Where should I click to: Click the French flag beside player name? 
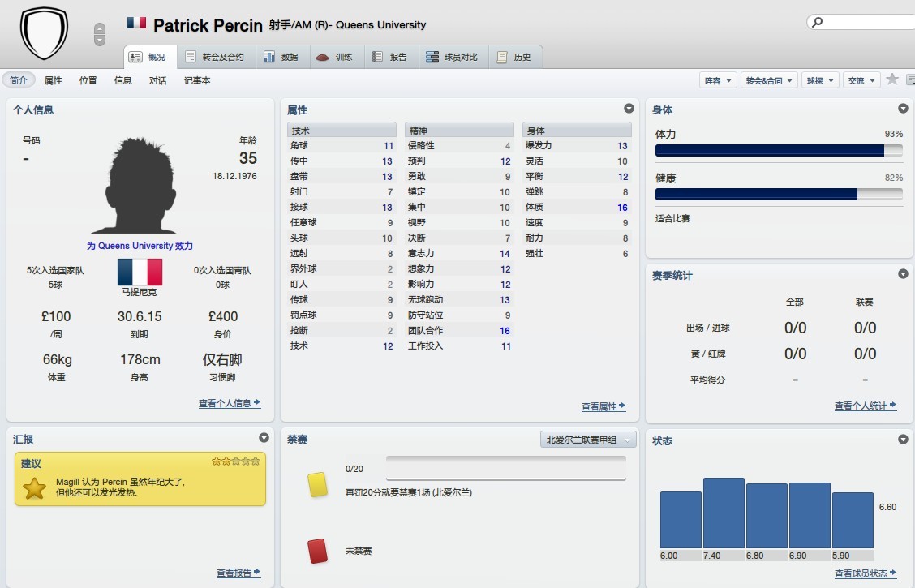(136, 24)
